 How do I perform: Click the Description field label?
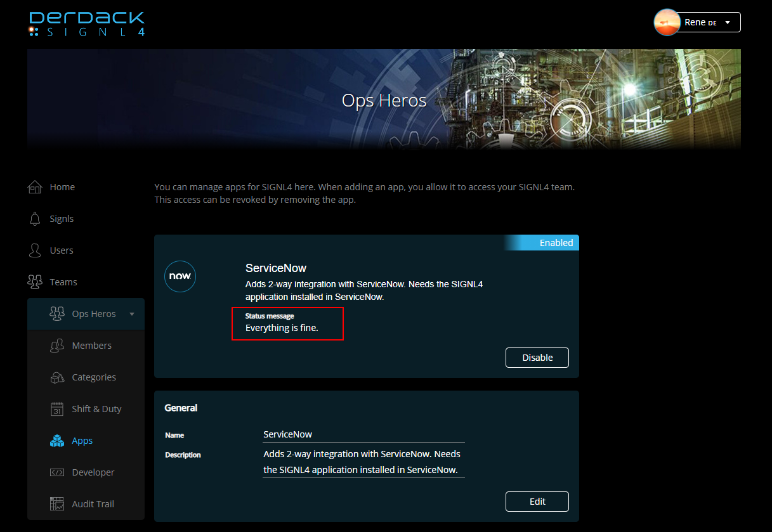[183, 455]
